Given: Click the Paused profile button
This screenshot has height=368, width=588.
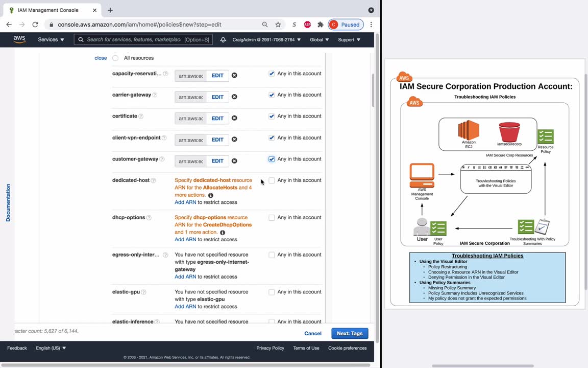Looking at the screenshot, I should (346, 25).
